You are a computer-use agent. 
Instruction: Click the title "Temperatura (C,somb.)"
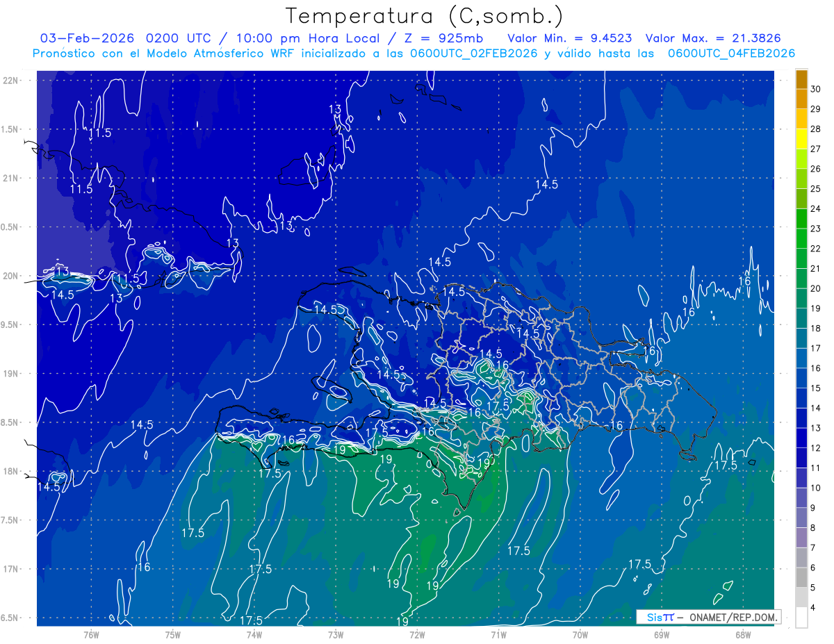(x=424, y=17)
